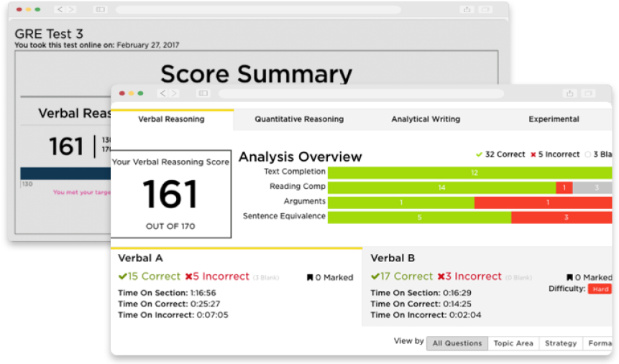This screenshot has height=364, width=619.
Task: View questions by Strategy
Action: (x=561, y=344)
